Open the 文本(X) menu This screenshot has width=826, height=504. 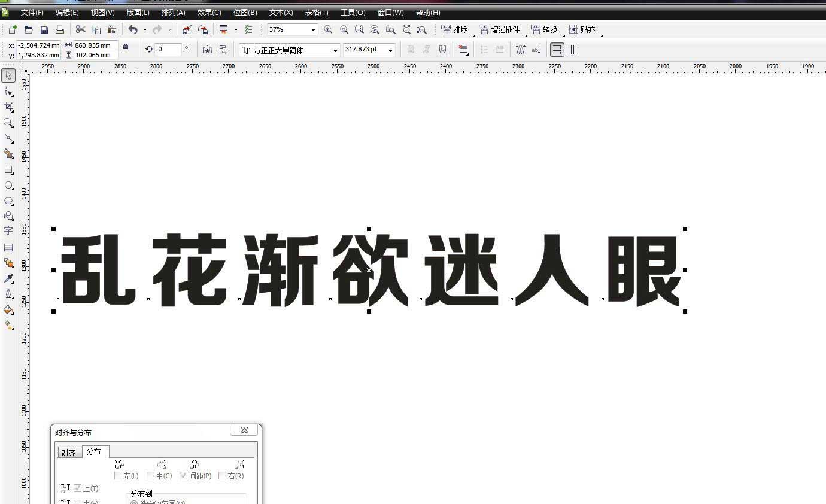pos(280,12)
